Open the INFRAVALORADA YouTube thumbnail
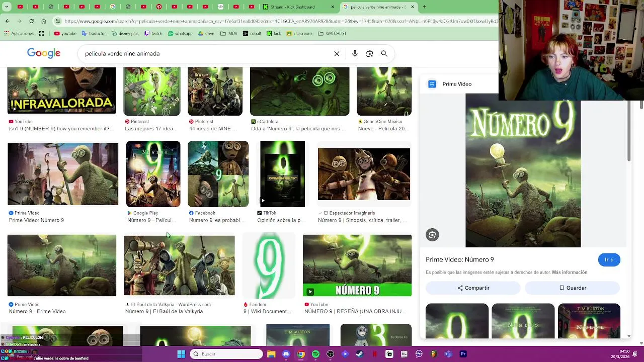644x362 pixels. (x=61, y=90)
